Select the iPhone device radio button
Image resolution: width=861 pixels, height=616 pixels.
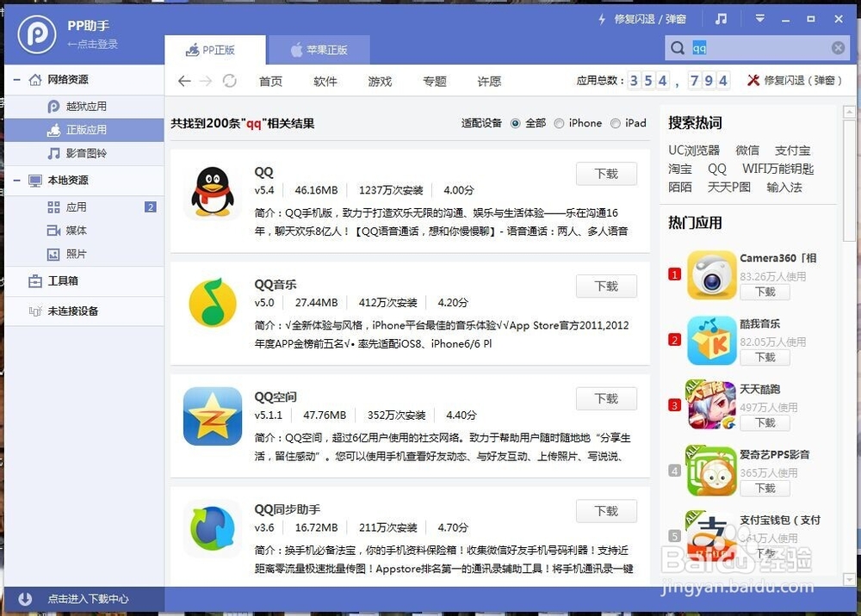click(x=559, y=123)
